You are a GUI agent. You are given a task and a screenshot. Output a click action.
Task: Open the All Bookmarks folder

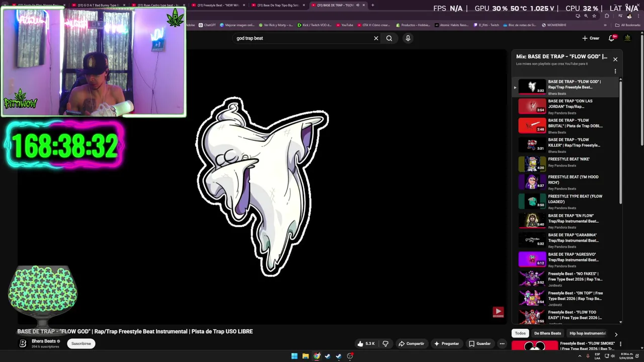coord(627,25)
